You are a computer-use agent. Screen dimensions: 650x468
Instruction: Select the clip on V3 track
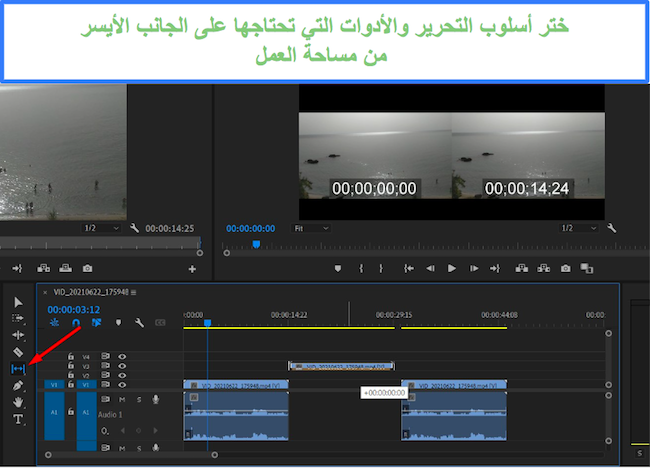(341, 366)
